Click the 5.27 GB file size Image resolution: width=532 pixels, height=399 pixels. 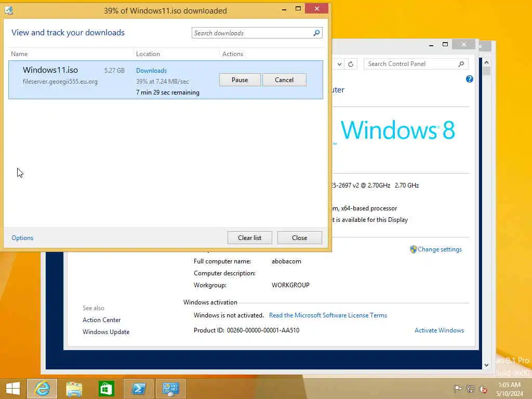114,71
